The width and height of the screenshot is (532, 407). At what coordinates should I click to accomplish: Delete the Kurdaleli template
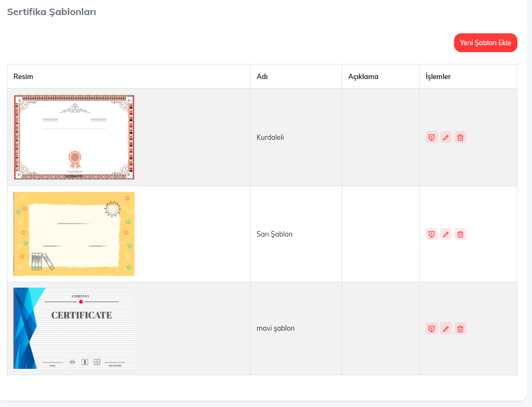460,137
